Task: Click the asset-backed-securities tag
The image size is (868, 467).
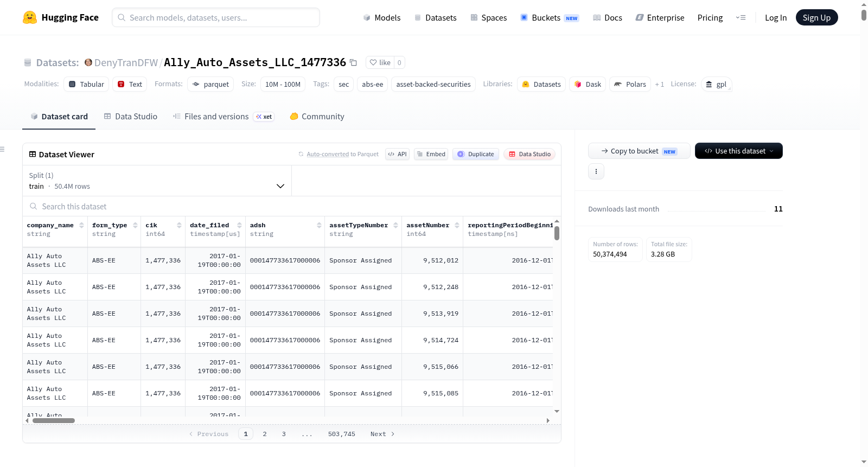Action: tap(433, 84)
